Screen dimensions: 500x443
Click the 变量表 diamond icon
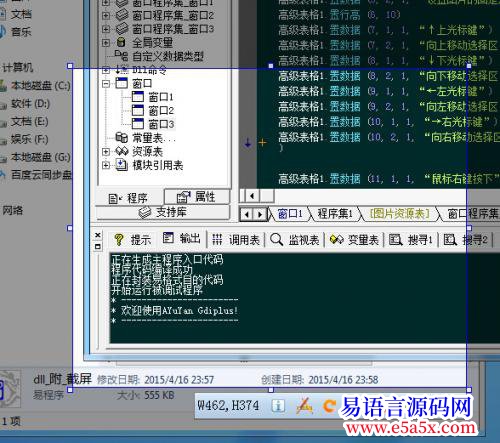336,239
